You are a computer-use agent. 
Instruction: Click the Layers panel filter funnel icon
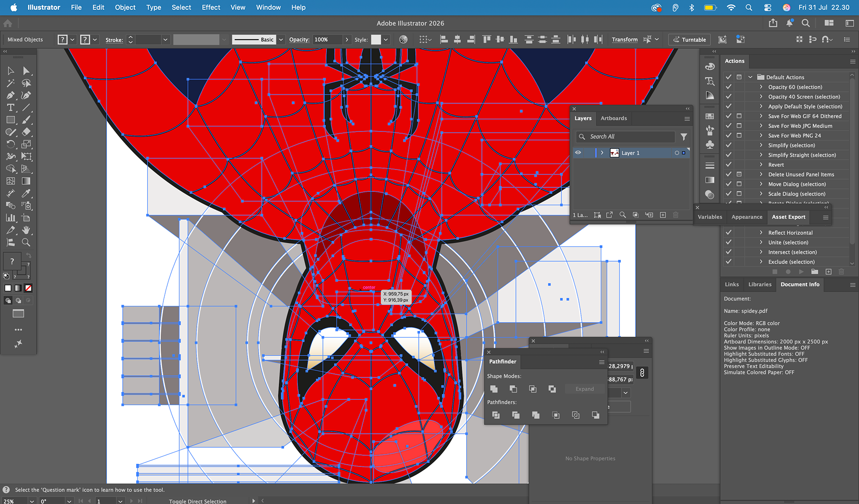coord(684,137)
